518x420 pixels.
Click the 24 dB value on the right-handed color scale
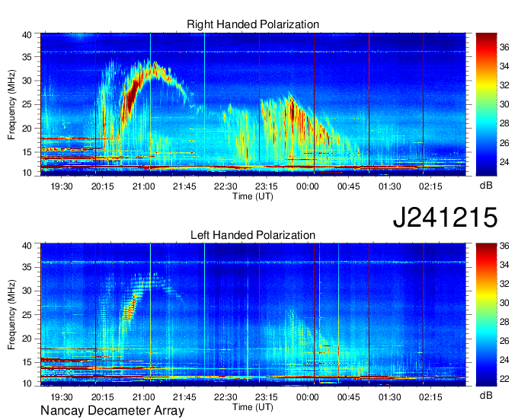pos(504,162)
